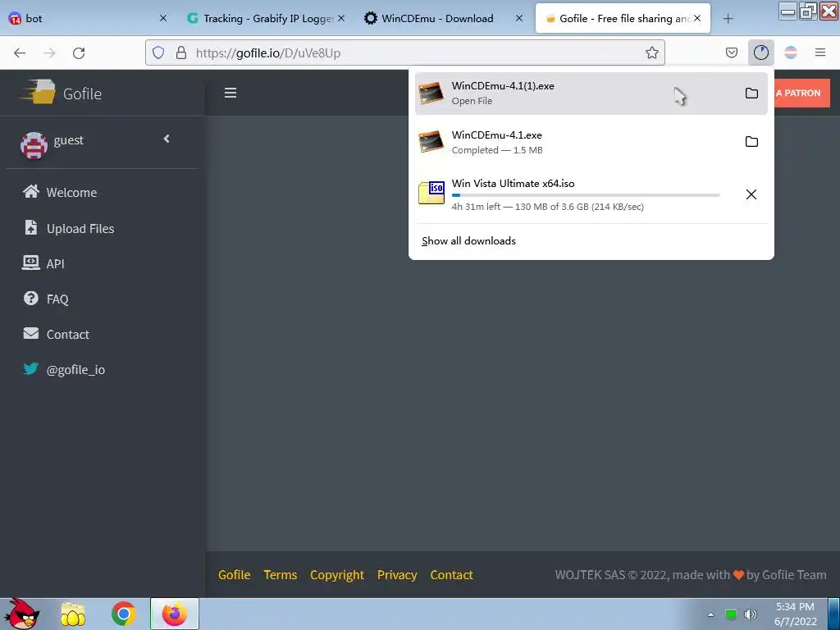Click the Upload Files document icon
The image size is (840, 630).
coord(31,227)
